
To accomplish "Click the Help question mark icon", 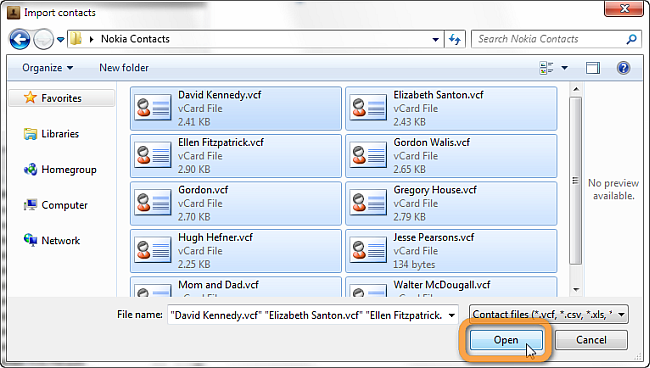I will (623, 68).
